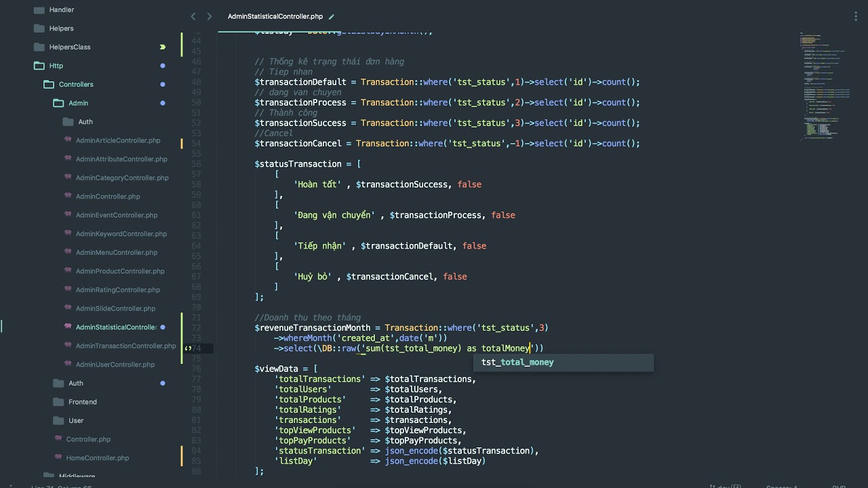Click line number 56 in gutter
Screen dimensions: 868x488
tap(196, 164)
